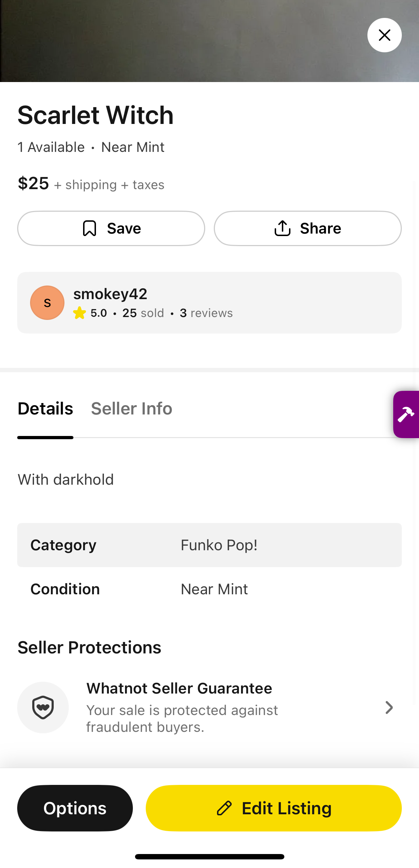This screenshot has width=419, height=868.
Task: Tap the Whatnot Seller Guarantee title
Action: [179, 689]
